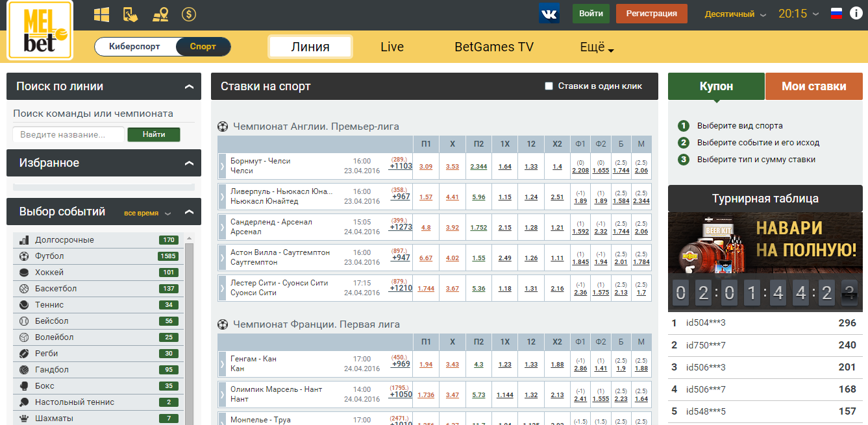The height and width of the screenshot is (425, 868).
Task: Select П2 odds 5.36 for Лестер Сити - Суонси Сити
Action: (479, 289)
